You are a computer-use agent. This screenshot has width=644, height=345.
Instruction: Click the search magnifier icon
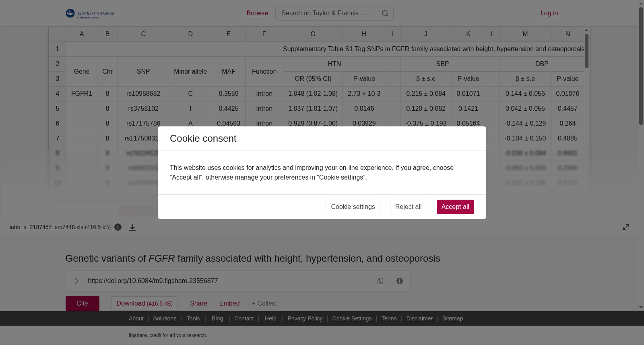pyautogui.click(x=385, y=13)
